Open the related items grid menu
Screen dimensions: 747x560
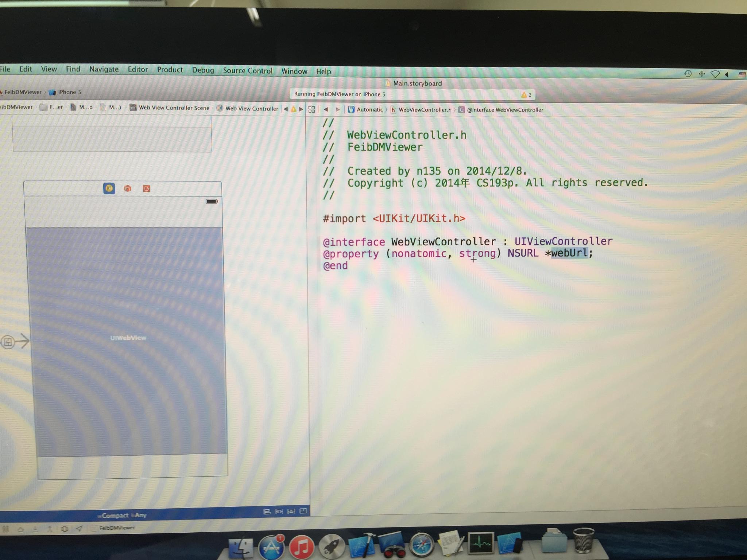pos(311,109)
